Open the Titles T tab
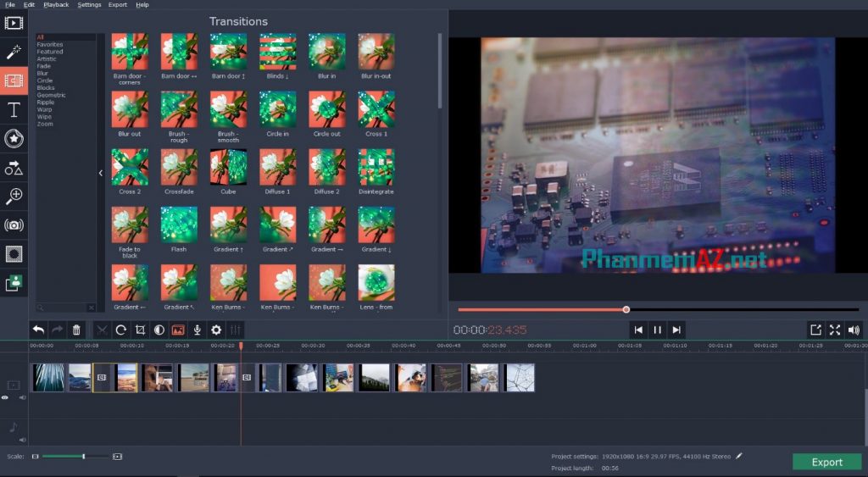Viewport: 868px width, 477px height. [x=14, y=109]
